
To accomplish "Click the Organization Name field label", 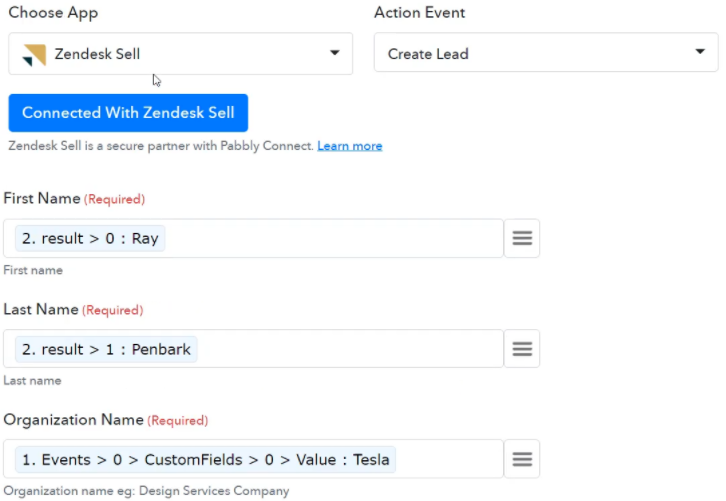I will click(73, 420).
